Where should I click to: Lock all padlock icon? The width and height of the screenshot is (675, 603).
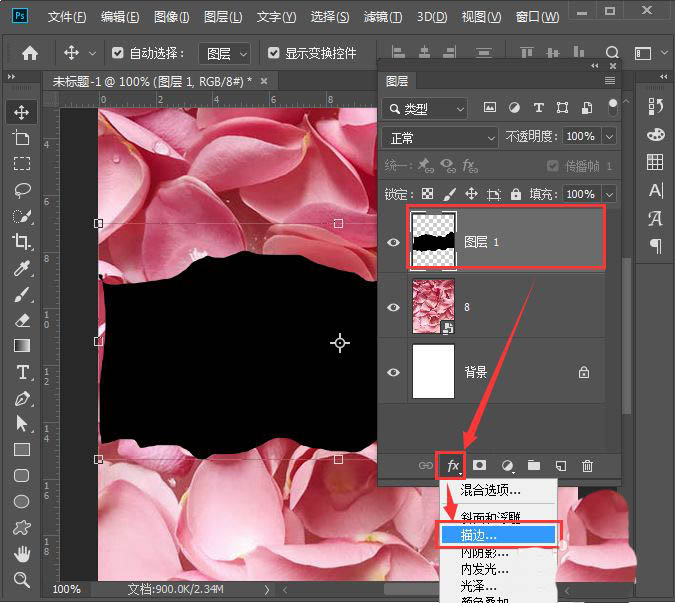click(x=516, y=194)
